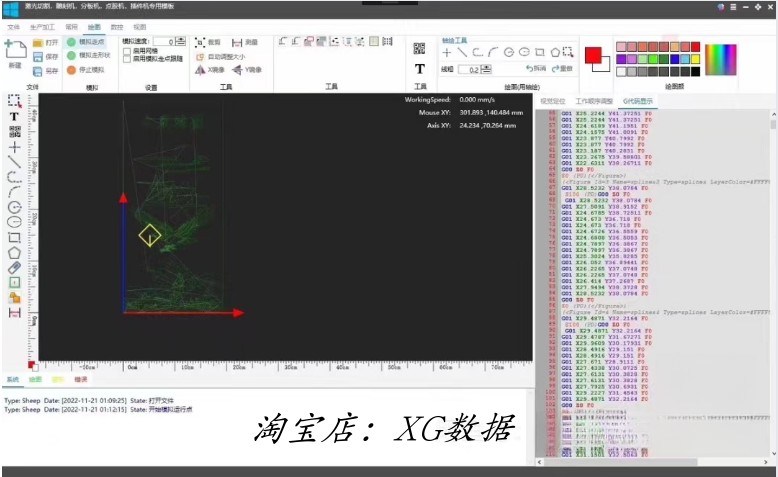Select the left sidebar Text tool
778x477 pixels.
coord(14,117)
